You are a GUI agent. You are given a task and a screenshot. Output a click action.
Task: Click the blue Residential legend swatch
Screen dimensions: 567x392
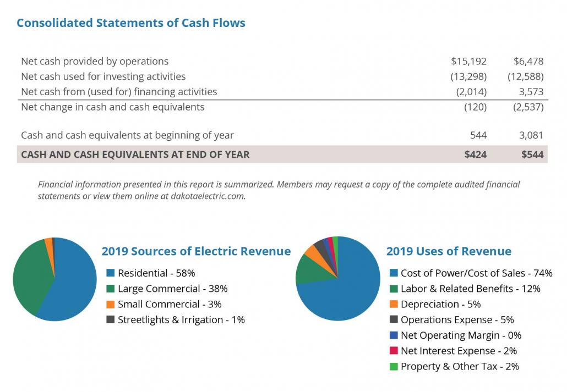[110, 273]
